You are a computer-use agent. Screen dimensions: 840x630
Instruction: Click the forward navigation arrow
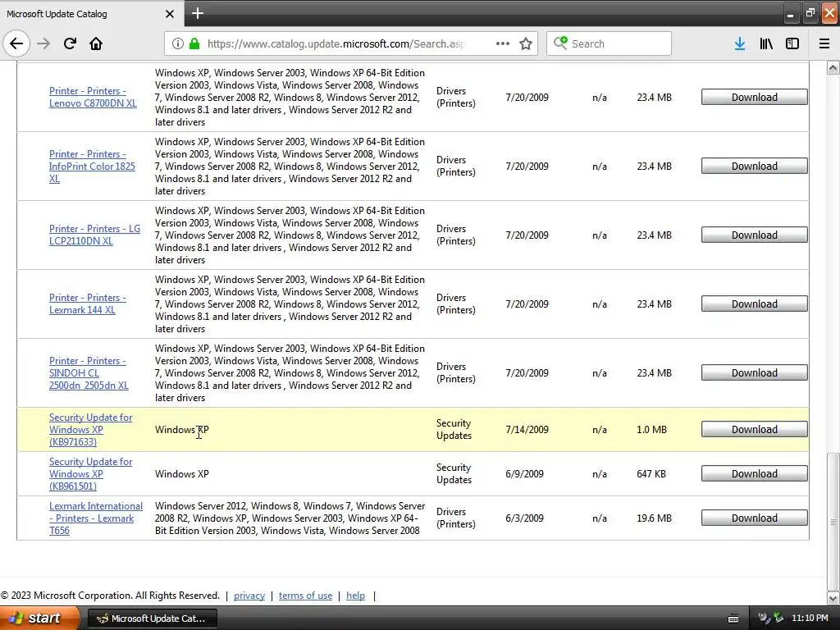43,43
